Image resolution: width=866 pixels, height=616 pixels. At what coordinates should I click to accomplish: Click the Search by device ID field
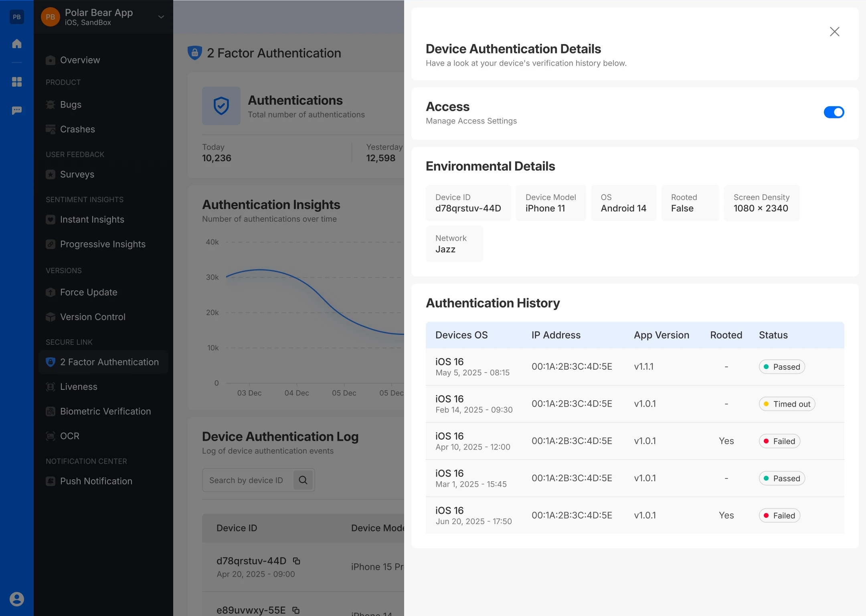(246, 480)
